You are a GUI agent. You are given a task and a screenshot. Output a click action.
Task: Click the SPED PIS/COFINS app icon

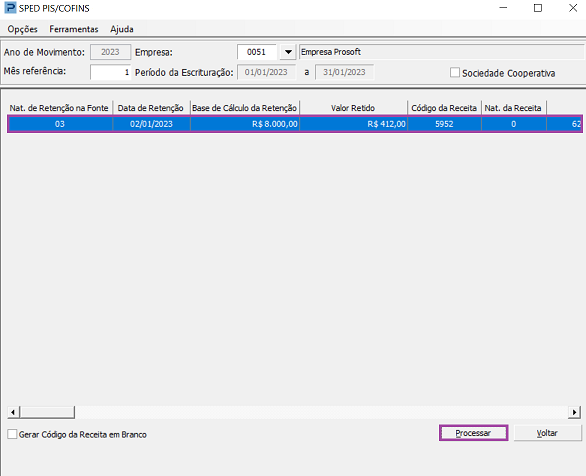coord(10,8)
